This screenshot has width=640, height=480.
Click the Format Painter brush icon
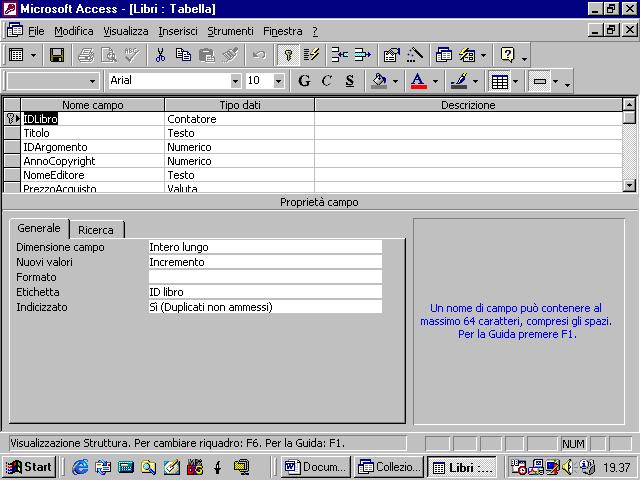230,55
